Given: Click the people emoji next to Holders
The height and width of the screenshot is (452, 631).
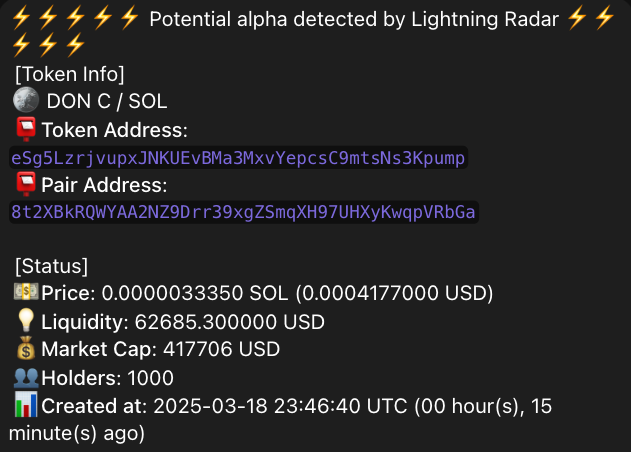Looking at the screenshot, I should point(26,378).
